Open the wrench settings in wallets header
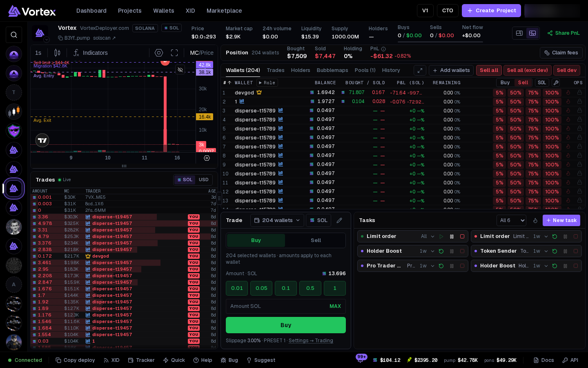 [556, 83]
